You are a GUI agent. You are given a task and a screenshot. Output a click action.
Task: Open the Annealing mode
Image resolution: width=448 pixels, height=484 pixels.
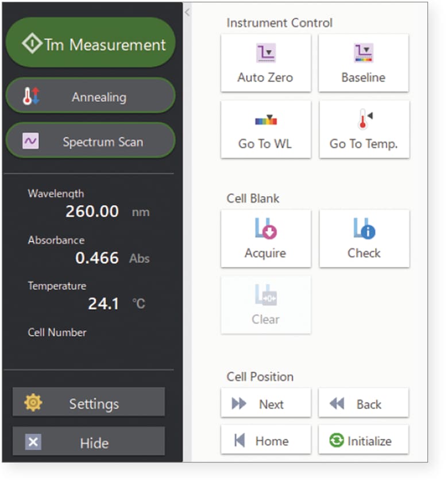[x=90, y=95]
